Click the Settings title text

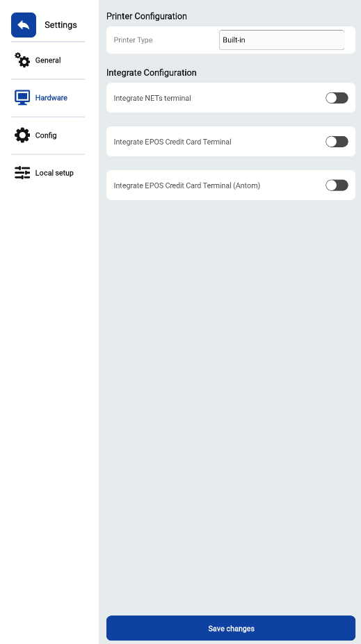(61, 25)
